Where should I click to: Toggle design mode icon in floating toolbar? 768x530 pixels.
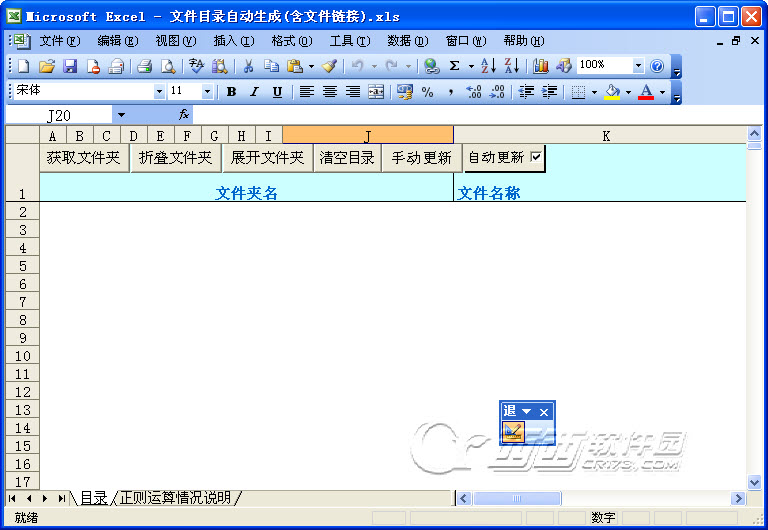click(x=513, y=432)
